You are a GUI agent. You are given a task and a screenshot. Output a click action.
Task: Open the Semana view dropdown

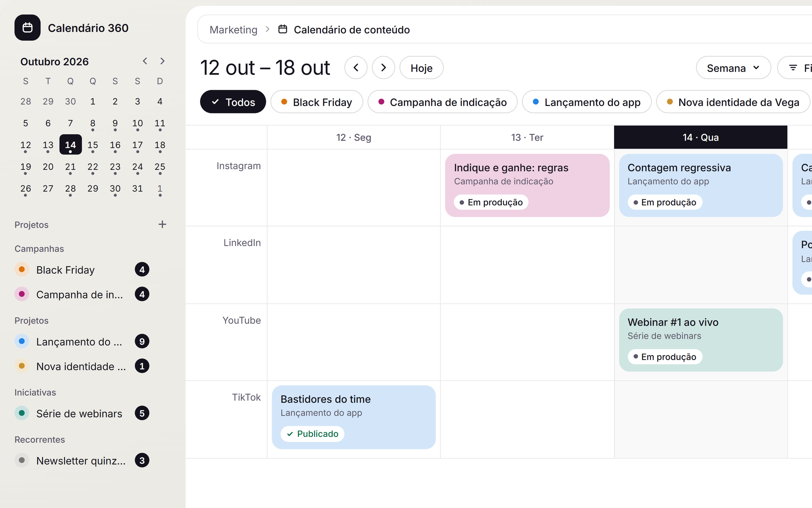[733, 68]
